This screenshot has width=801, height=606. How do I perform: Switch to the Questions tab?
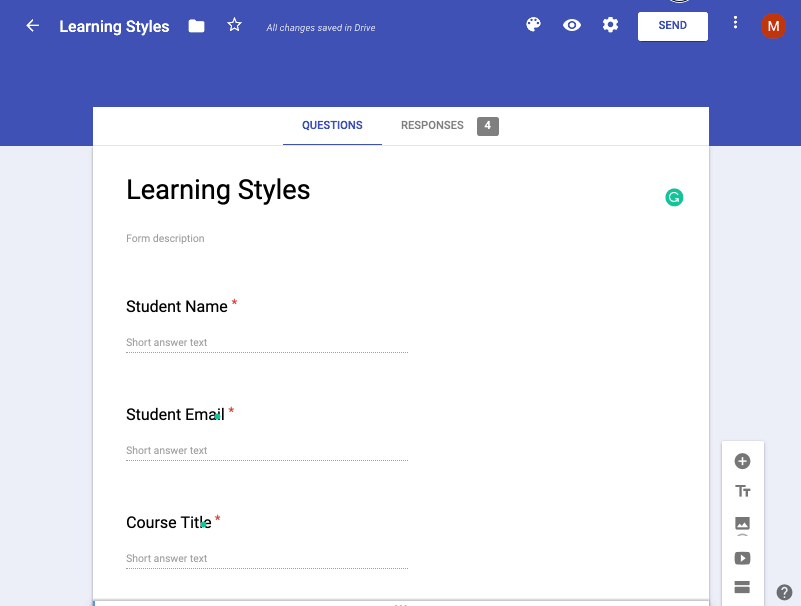[332, 126]
